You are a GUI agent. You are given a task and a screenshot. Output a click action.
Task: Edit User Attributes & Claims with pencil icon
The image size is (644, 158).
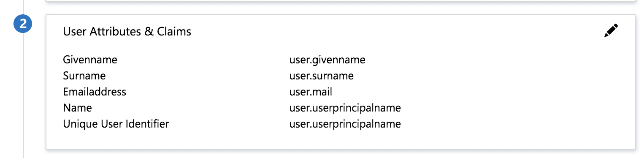(x=611, y=31)
